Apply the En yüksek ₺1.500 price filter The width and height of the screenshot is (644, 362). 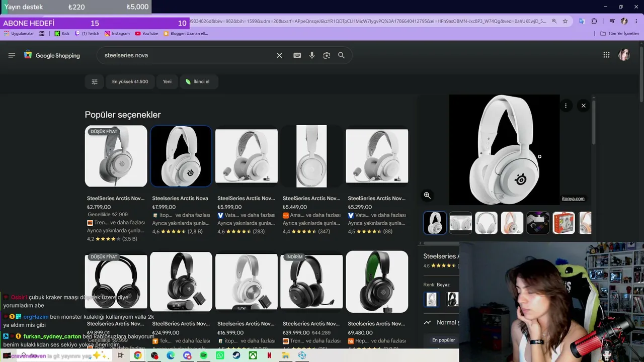[x=130, y=81]
